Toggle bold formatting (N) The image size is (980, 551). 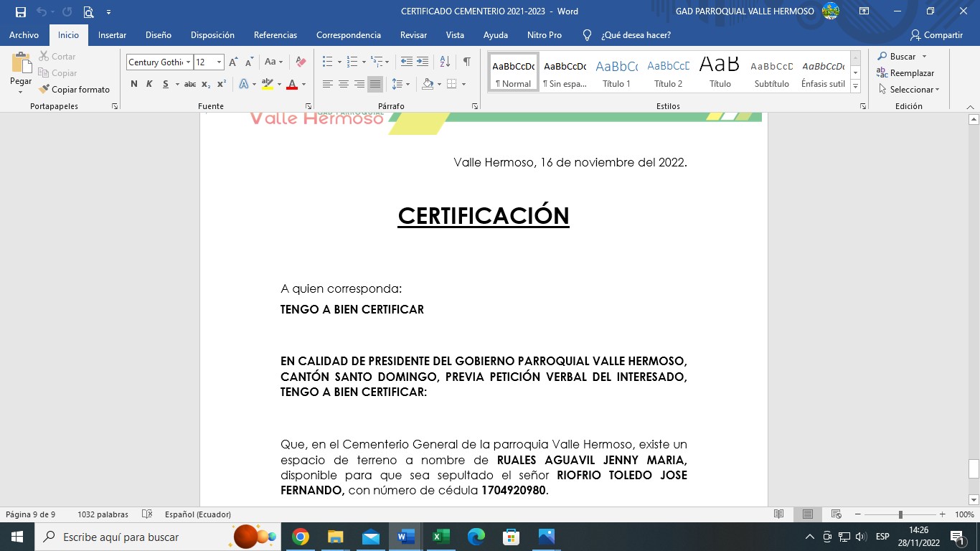134,85
